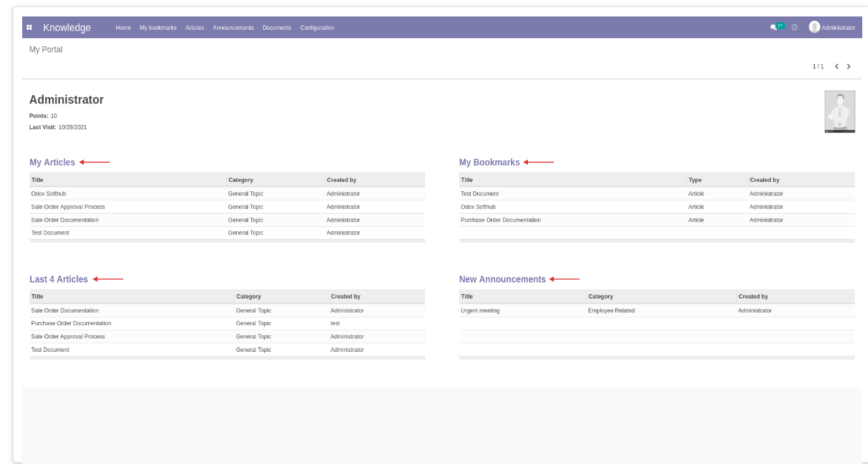Open the Documents menu

(x=277, y=28)
